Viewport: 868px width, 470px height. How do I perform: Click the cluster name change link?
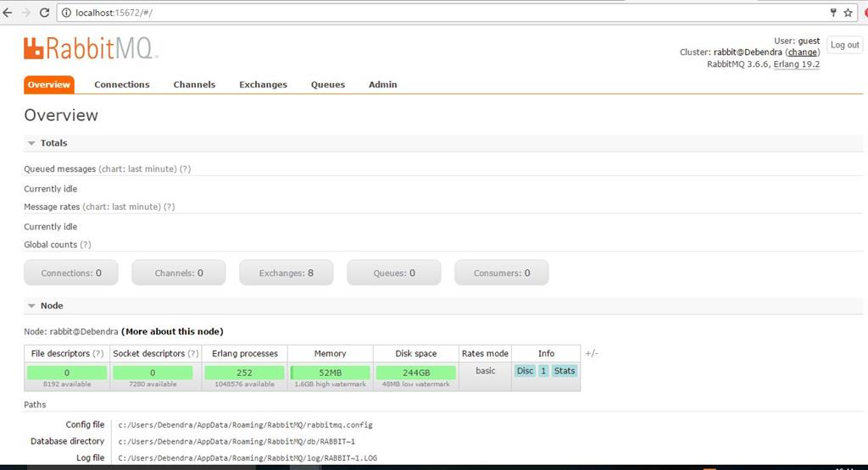802,52
